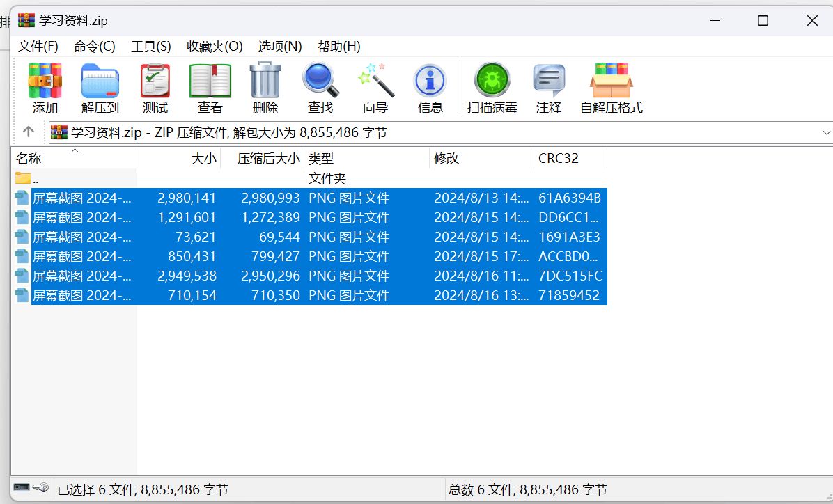This screenshot has height=504, width=833.
Task: Click the 自解压格式 (SFX) icon
Action: coord(611,81)
